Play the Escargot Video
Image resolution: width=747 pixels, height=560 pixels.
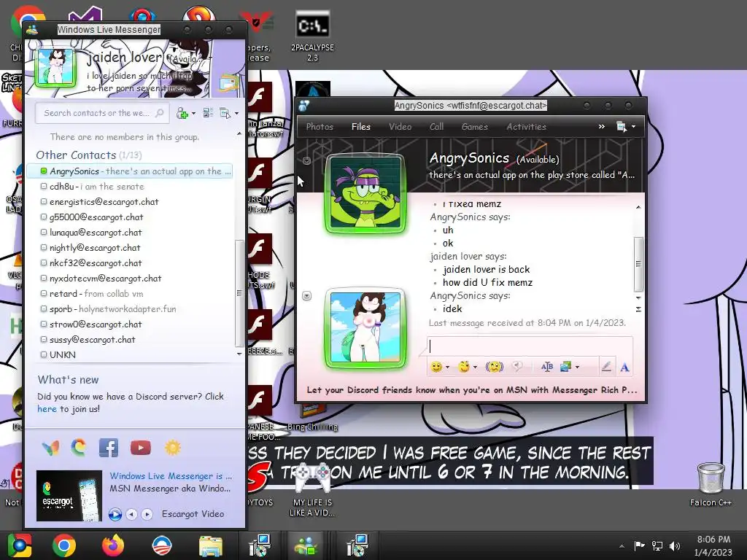coord(115,514)
